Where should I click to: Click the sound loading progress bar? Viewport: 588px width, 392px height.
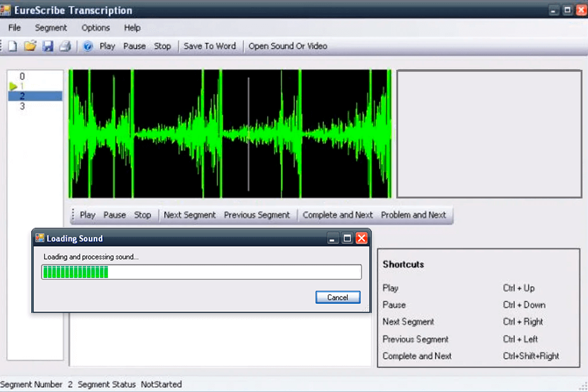(x=202, y=272)
